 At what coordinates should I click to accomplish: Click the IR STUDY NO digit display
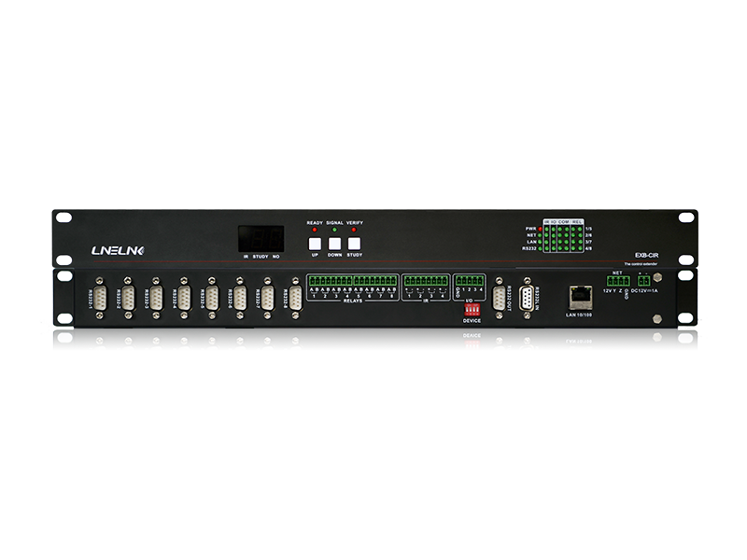pos(261,239)
